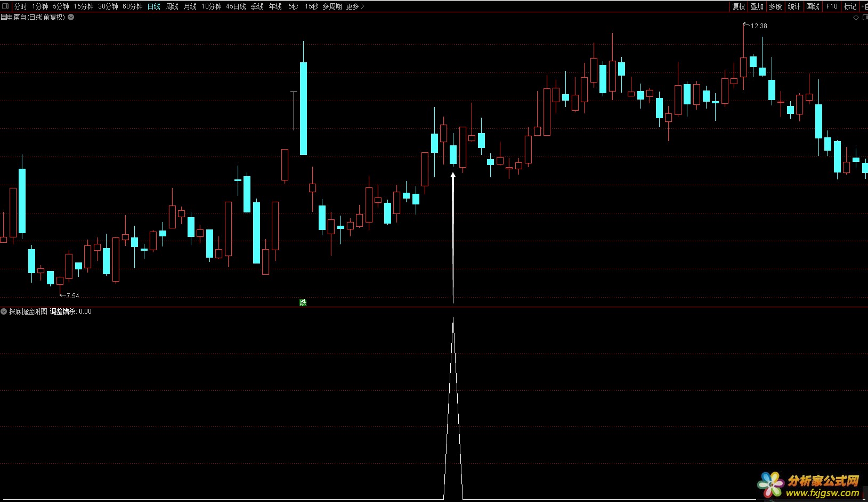The height and width of the screenshot is (502, 868).
Task: Open the 复权 adjustment menu
Action: click(x=739, y=6)
